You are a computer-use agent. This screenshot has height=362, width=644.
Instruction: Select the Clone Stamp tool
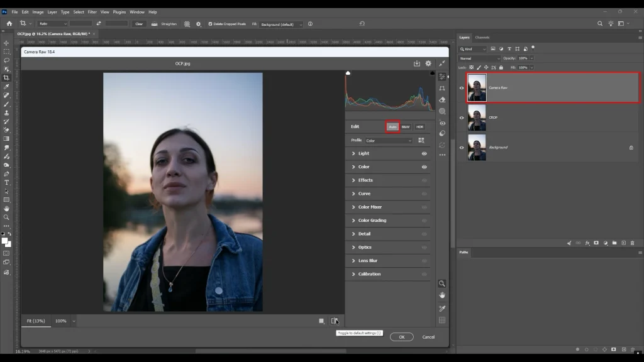6,113
